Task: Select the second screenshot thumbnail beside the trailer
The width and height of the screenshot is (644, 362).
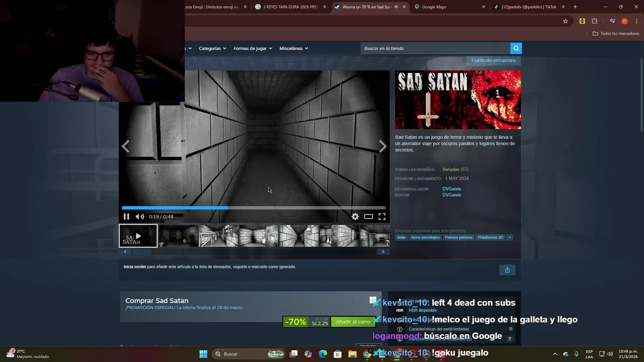Action: (x=179, y=236)
